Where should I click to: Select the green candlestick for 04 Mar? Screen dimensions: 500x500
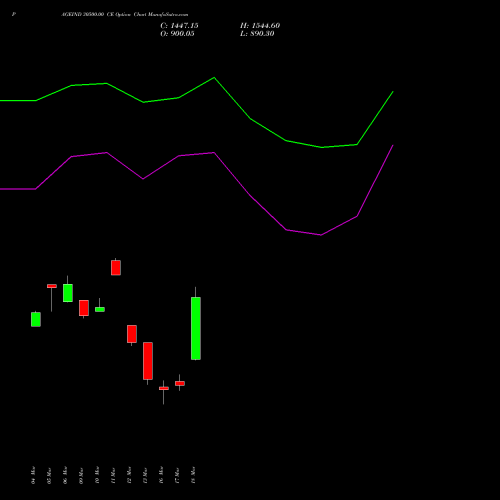(x=36, y=319)
